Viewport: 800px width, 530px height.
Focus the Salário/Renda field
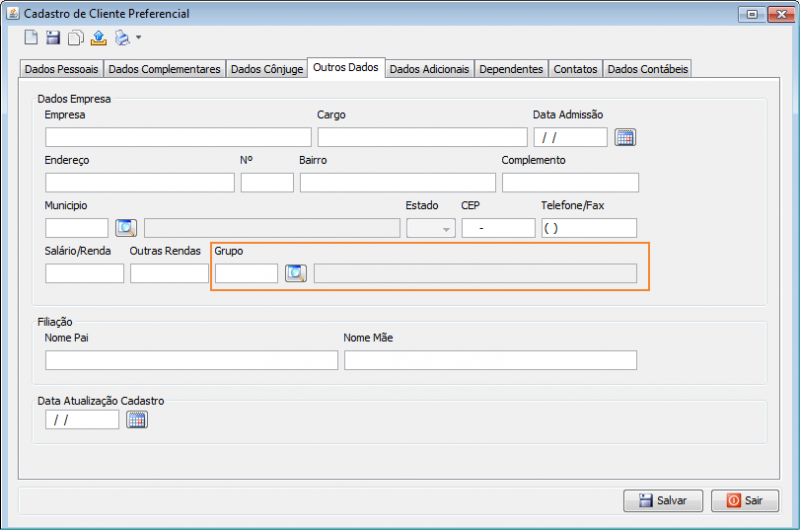[84, 273]
